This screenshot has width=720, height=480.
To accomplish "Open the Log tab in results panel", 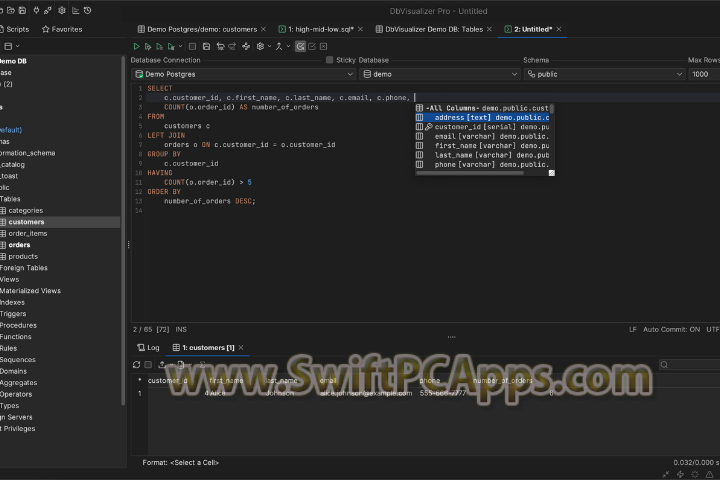I will (x=148, y=347).
